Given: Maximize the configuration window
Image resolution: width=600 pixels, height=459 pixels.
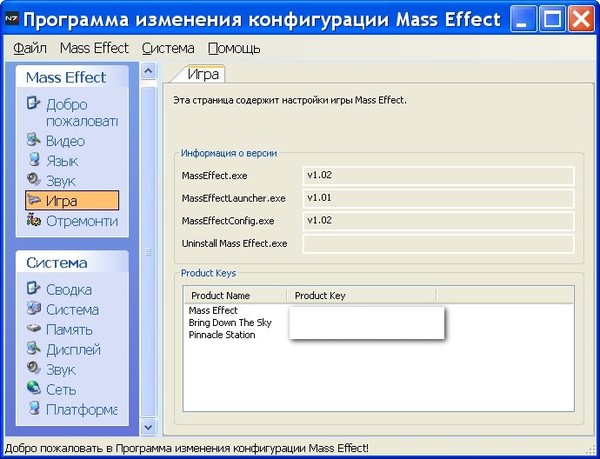Looking at the screenshot, I should pos(552,20).
